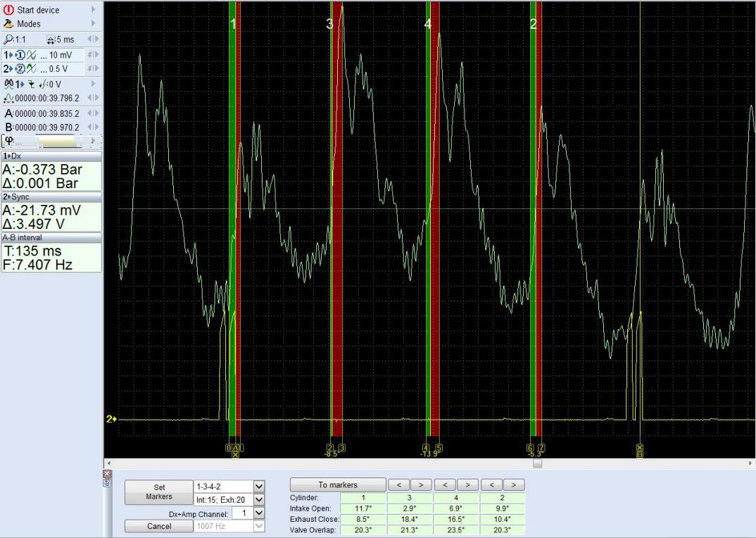Viewport: 756px width, 538px height.
Task: Click the small red close panel icon
Action: 107,474
